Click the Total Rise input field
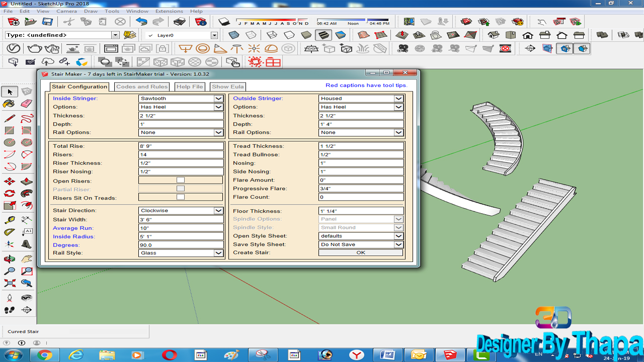This screenshot has height=362, width=644. click(181, 146)
